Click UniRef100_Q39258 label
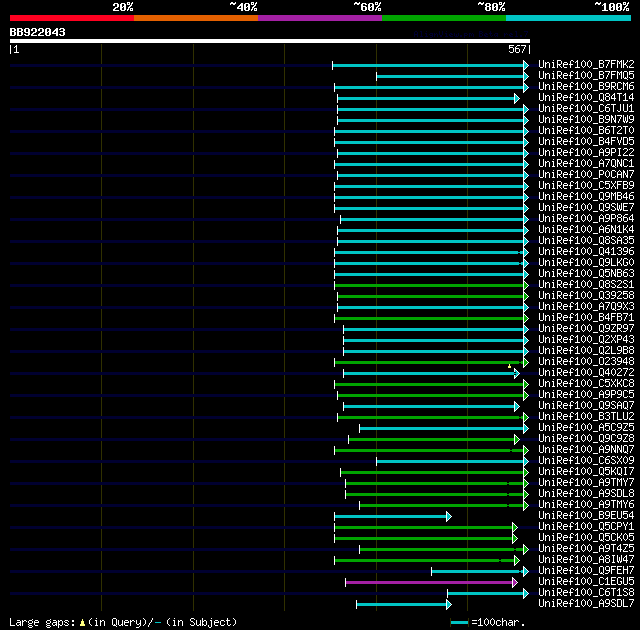Image resolution: width=640 pixels, height=630 pixels. tap(586, 296)
